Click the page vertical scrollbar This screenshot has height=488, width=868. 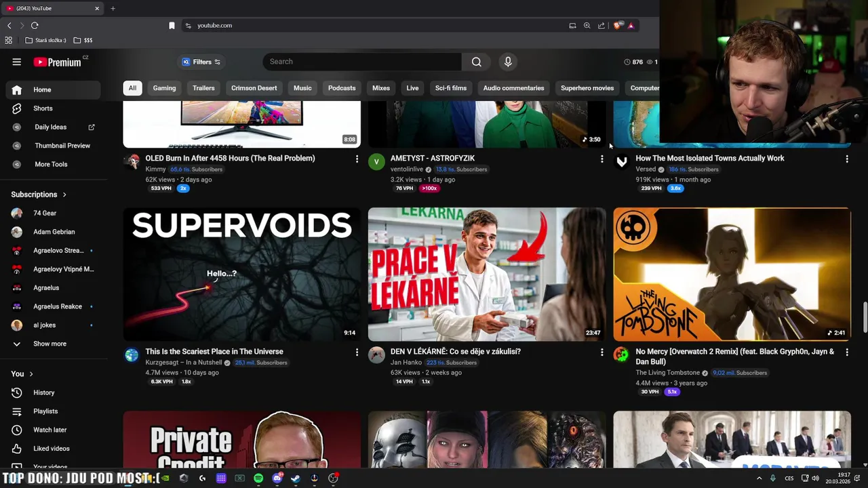865,318
